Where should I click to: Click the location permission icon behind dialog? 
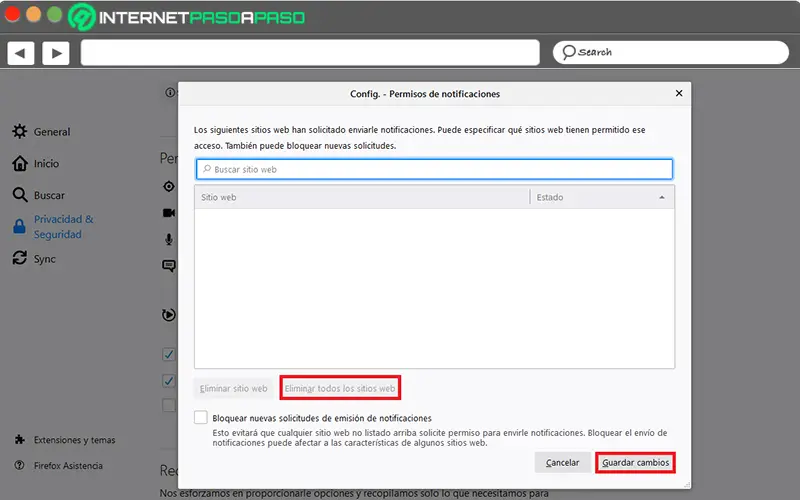coord(169,186)
